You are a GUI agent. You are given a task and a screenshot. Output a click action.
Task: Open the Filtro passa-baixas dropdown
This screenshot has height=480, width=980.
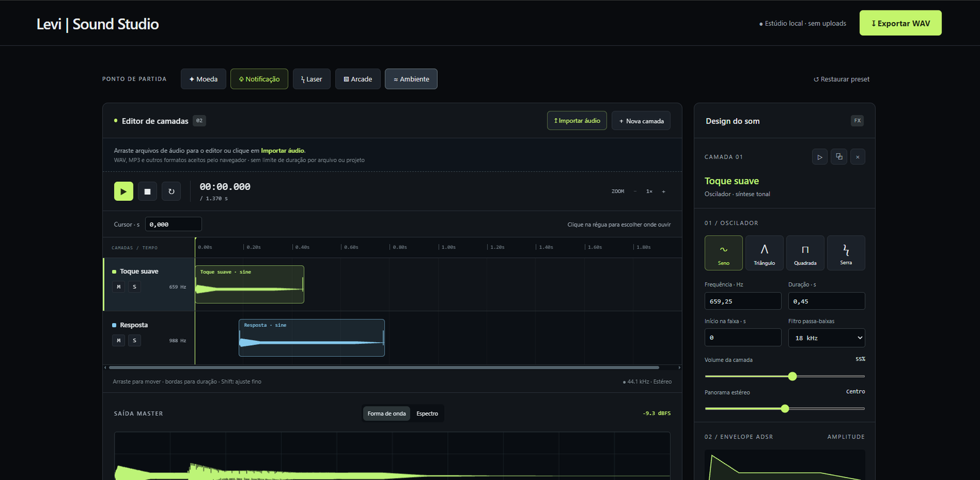point(827,337)
